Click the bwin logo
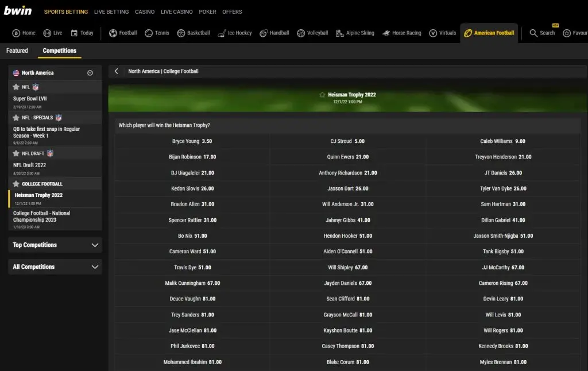 click(18, 10)
